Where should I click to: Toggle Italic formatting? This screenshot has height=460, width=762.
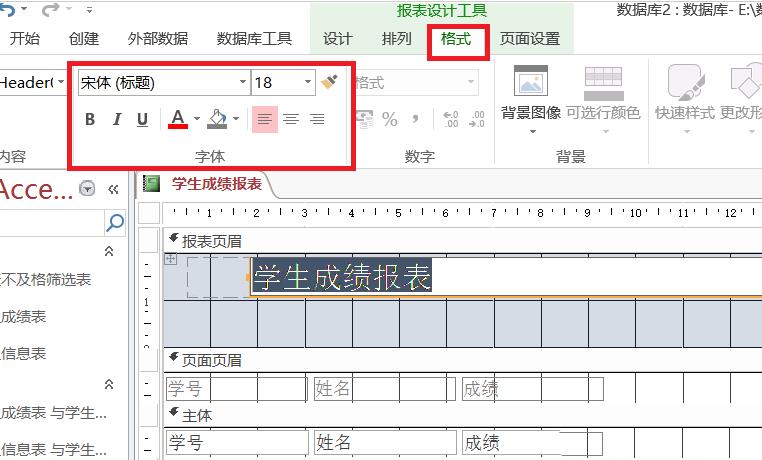[x=116, y=120]
